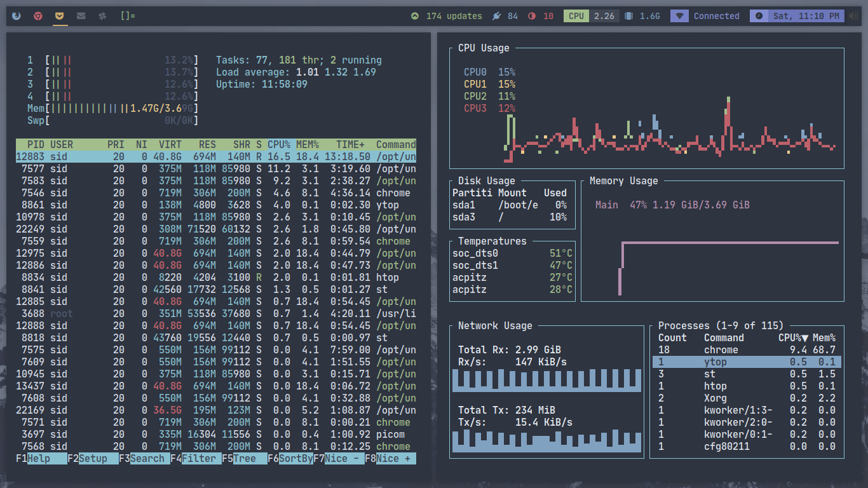868x488 pixels.
Task: Sort the htop list by MEM% header
Action: (x=308, y=145)
